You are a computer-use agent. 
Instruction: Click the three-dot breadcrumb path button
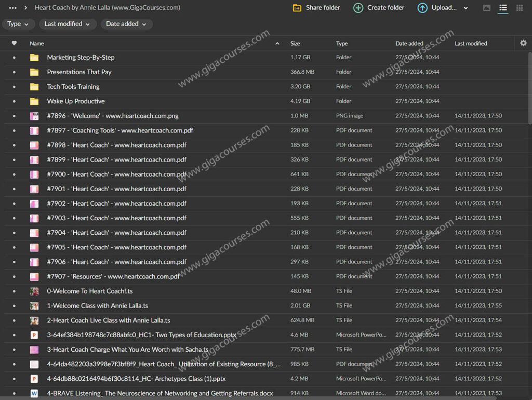point(13,8)
